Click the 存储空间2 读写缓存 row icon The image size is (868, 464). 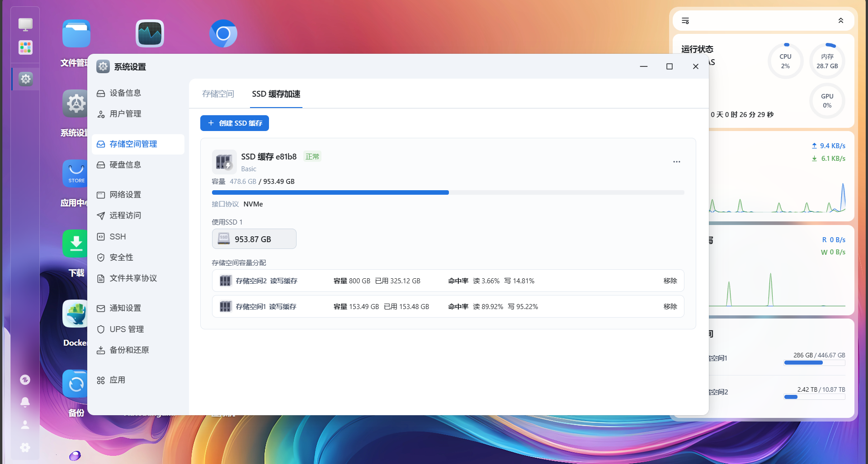click(x=225, y=281)
